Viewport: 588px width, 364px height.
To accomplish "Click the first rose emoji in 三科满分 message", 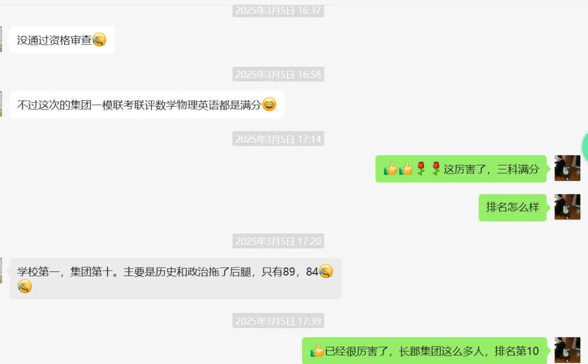I will [421, 169].
